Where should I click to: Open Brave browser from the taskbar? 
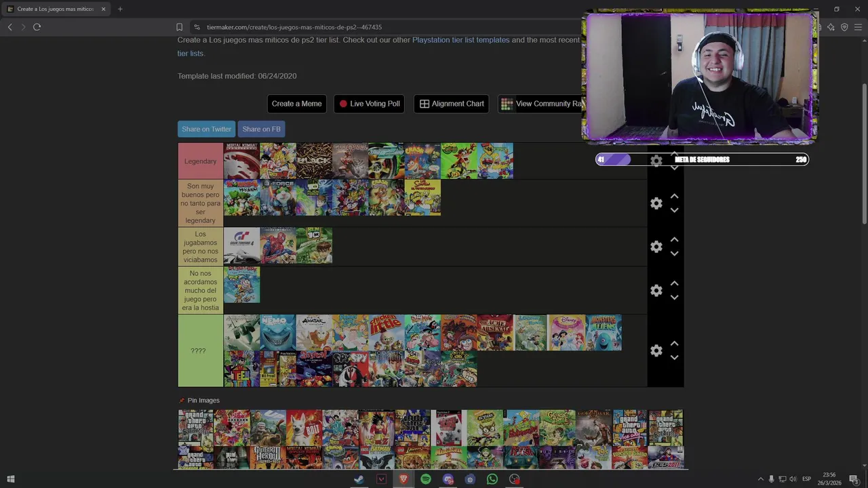pyautogui.click(x=403, y=479)
